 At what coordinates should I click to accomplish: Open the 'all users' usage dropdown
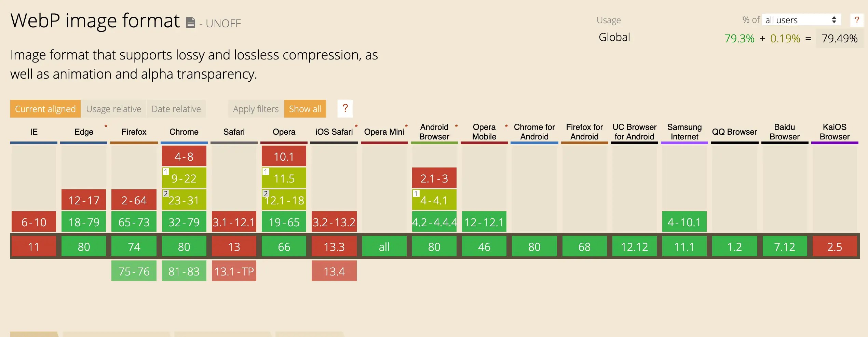801,20
